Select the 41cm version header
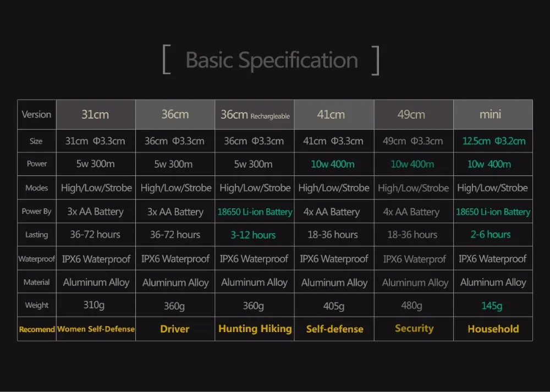550x392 pixels. point(334,114)
